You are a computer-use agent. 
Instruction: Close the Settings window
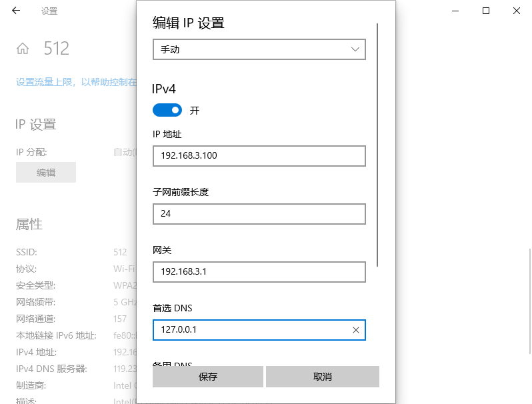[x=517, y=11]
